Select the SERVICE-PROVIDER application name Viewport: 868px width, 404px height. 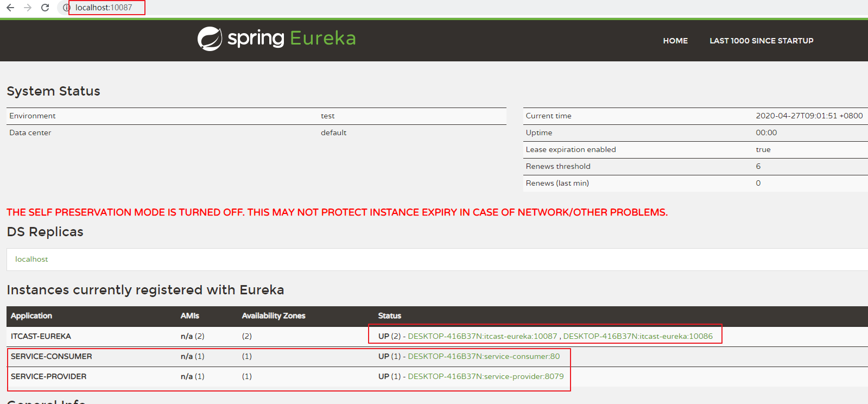(48, 376)
